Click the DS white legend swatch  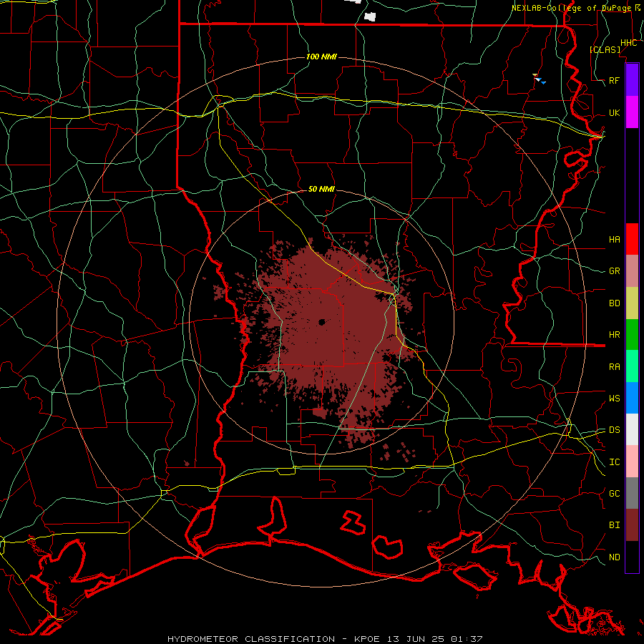(x=632, y=429)
